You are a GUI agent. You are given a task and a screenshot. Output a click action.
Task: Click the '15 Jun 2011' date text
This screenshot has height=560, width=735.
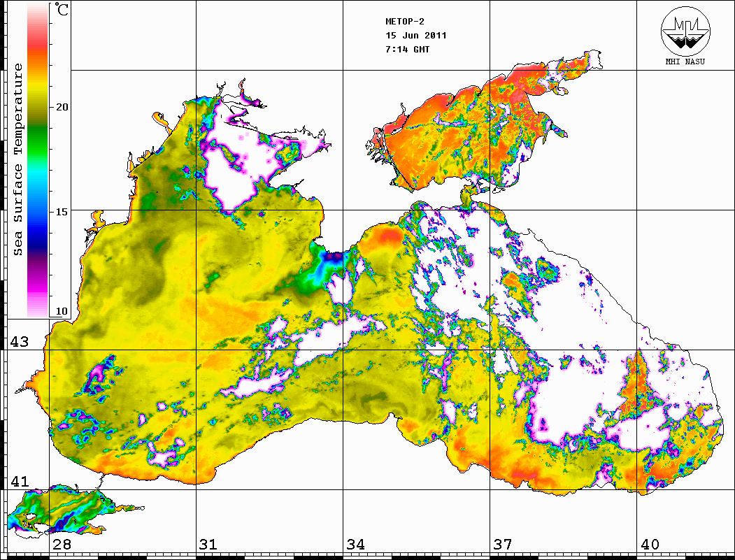(x=416, y=36)
